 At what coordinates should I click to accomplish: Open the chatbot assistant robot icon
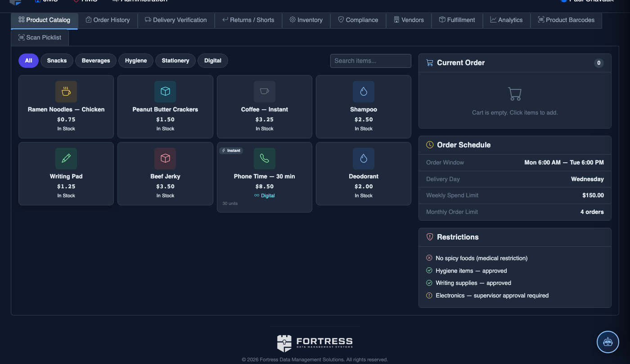pyautogui.click(x=608, y=342)
